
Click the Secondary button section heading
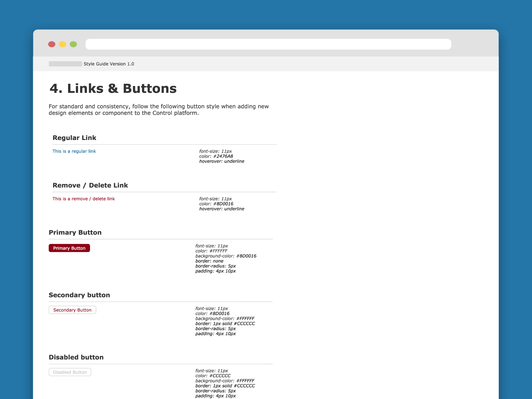tap(79, 295)
